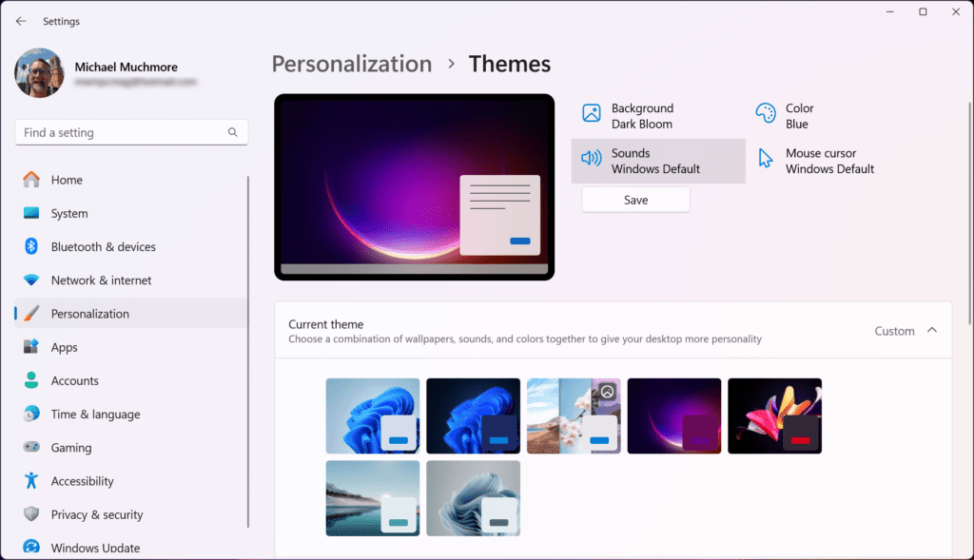Click the search magnifier icon

click(232, 132)
